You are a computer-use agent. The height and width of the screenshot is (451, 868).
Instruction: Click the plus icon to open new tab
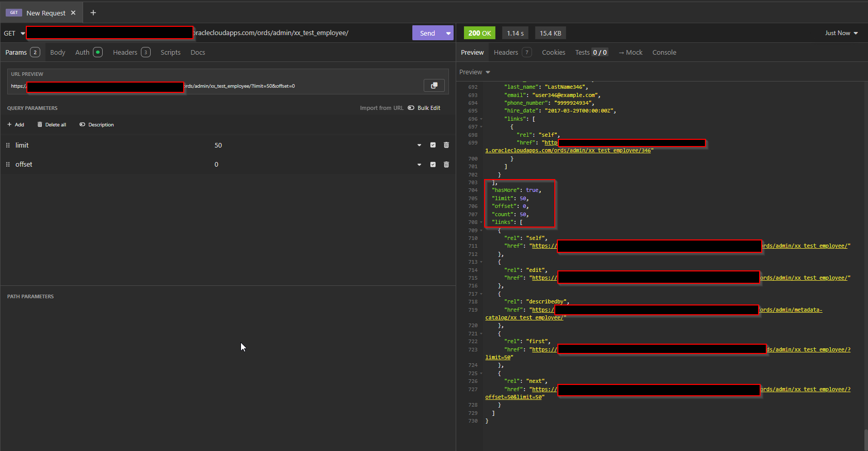(93, 13)
